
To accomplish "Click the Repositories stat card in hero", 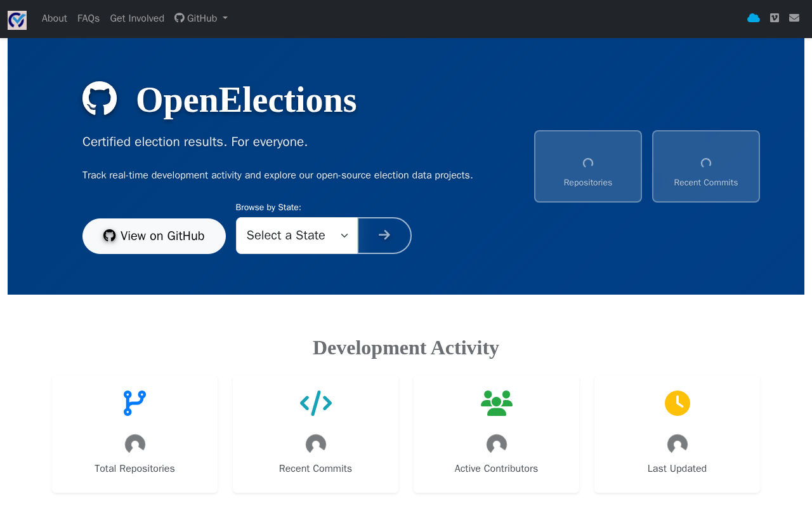I will tap(588, 166).
